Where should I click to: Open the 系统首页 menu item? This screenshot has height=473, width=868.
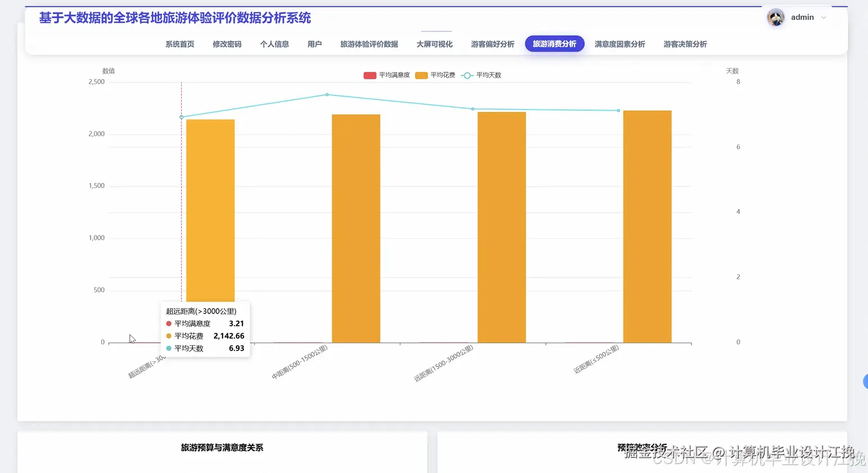pyautogui.click(x=179, y=44)
